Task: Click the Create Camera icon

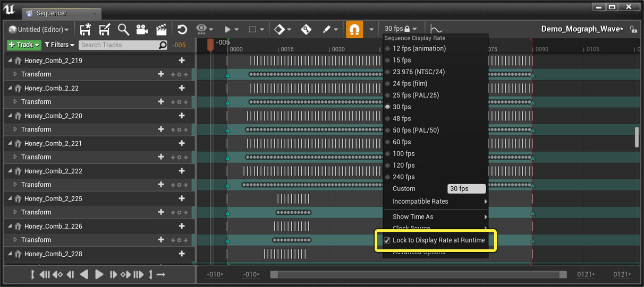Action: point(142,29)
